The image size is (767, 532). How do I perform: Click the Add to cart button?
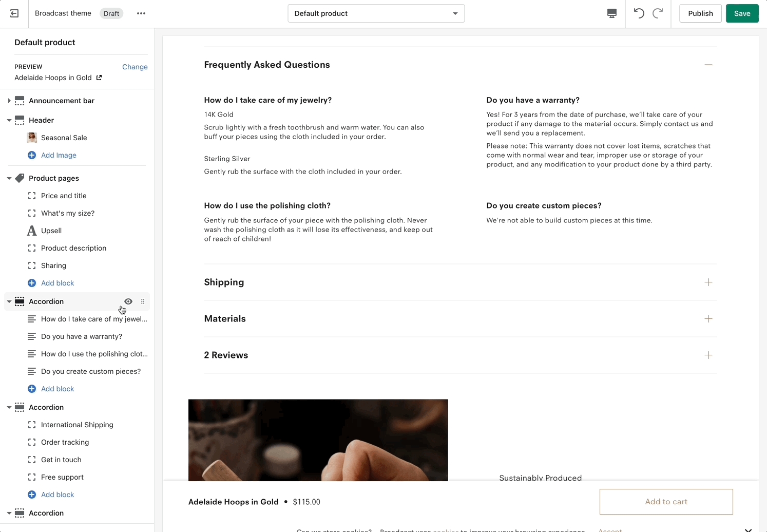click(666, 502)
